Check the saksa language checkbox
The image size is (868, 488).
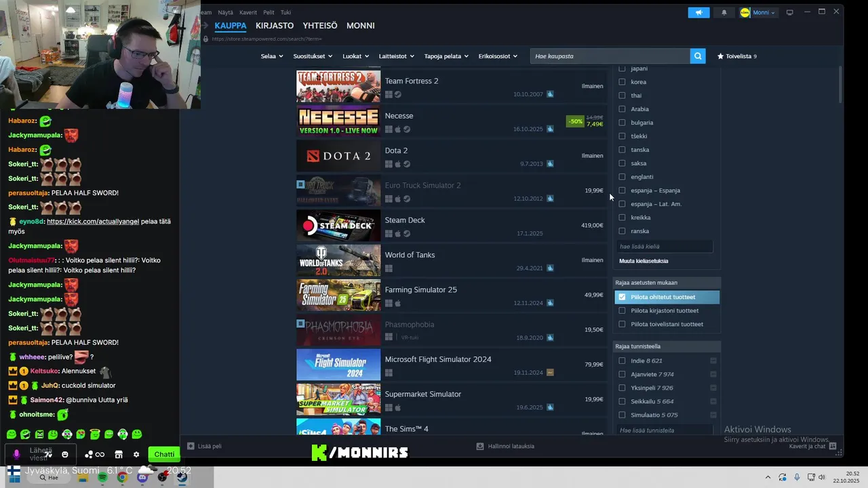pos(622,163)
